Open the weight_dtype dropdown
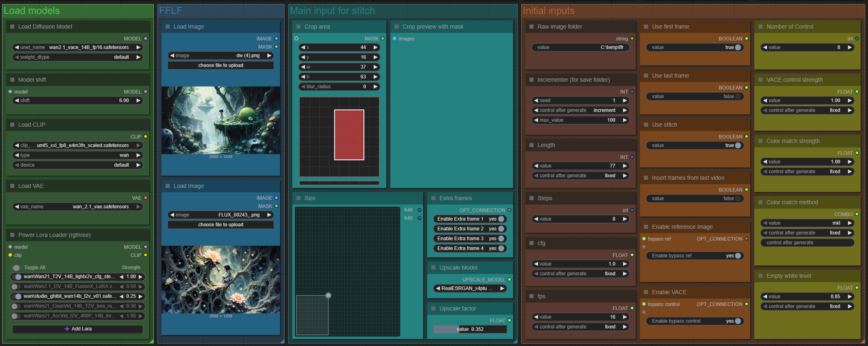 pos(78,57)
